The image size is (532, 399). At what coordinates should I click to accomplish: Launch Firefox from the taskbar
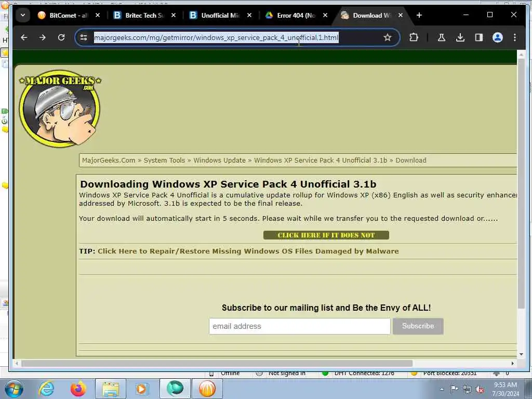point(78,389)
